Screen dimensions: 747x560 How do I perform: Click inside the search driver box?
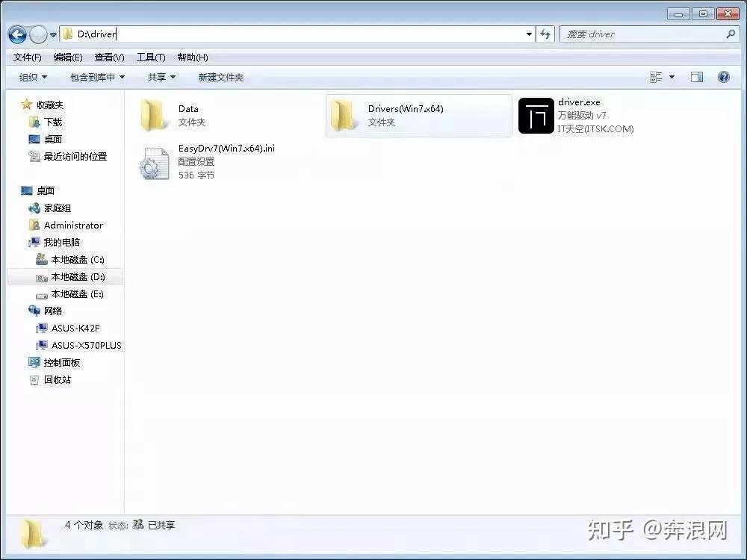pyautogui.click(x=642, y=34)
